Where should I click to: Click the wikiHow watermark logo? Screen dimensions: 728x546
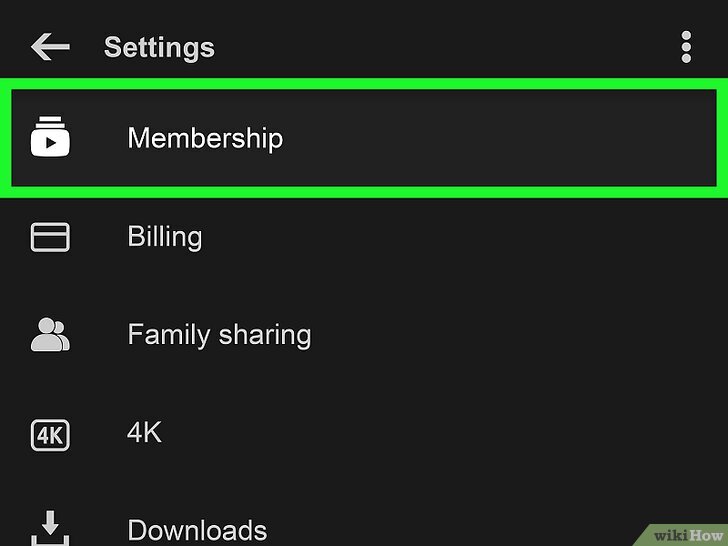pyautogui.click(x=688, y=535)
